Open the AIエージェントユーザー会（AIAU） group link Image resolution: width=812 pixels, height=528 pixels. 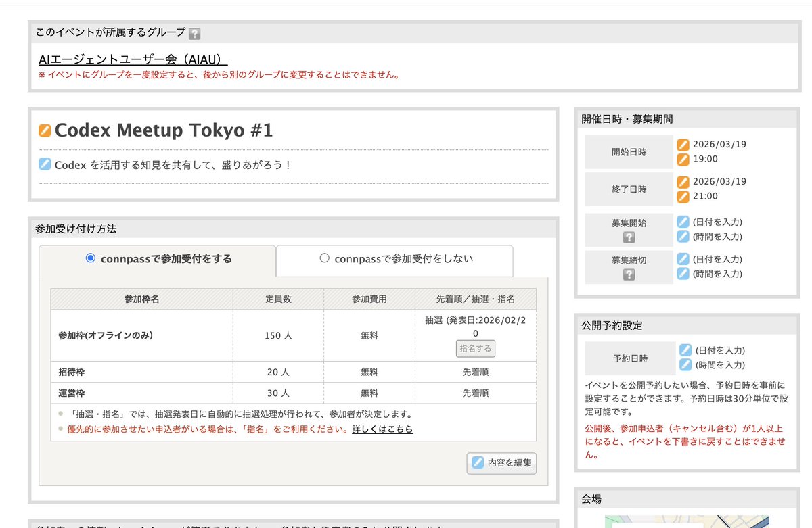tap(133, 59)
